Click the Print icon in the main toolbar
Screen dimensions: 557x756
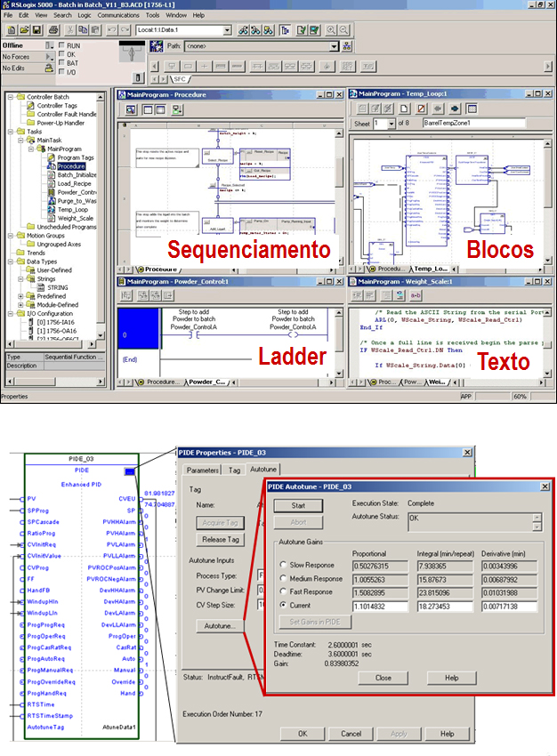tap(54, 30)
